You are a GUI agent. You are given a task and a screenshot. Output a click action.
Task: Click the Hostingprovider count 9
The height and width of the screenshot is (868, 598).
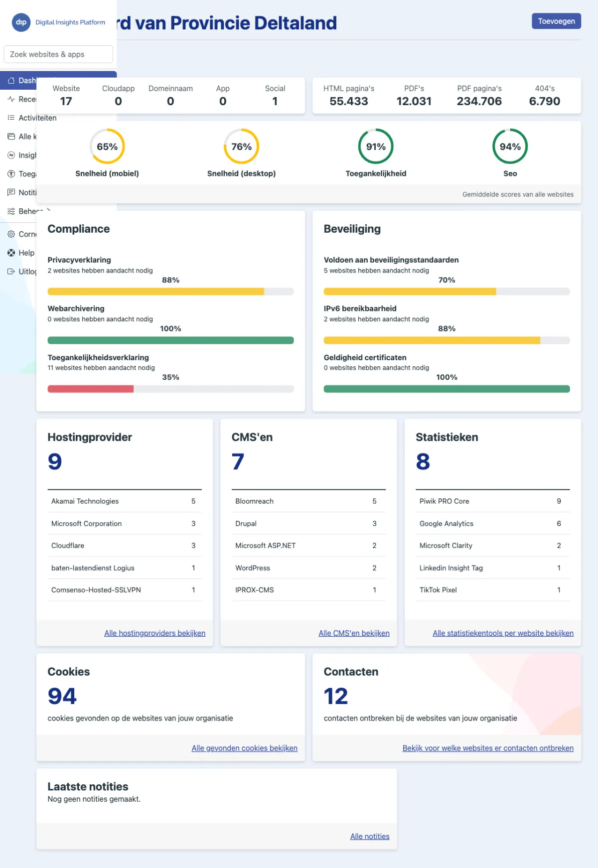point(55,461)
